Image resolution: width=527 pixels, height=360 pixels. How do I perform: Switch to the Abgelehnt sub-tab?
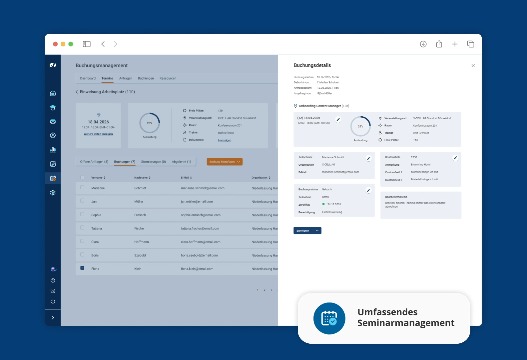181,162
